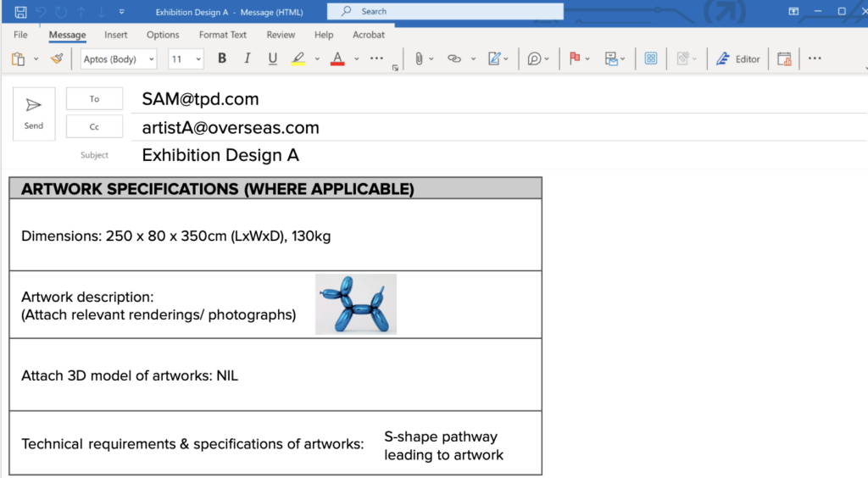Open the Apps grid icon
Image resolution: width=868 pixels, height=478 pixels.
(651, 58)
